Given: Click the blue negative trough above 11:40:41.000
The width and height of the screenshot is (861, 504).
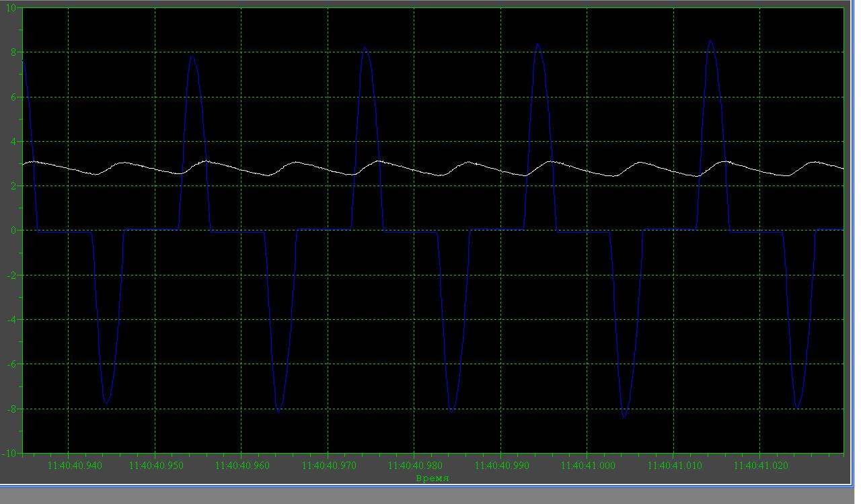Looking at the screenshot, I should click(x=624, y=416).
